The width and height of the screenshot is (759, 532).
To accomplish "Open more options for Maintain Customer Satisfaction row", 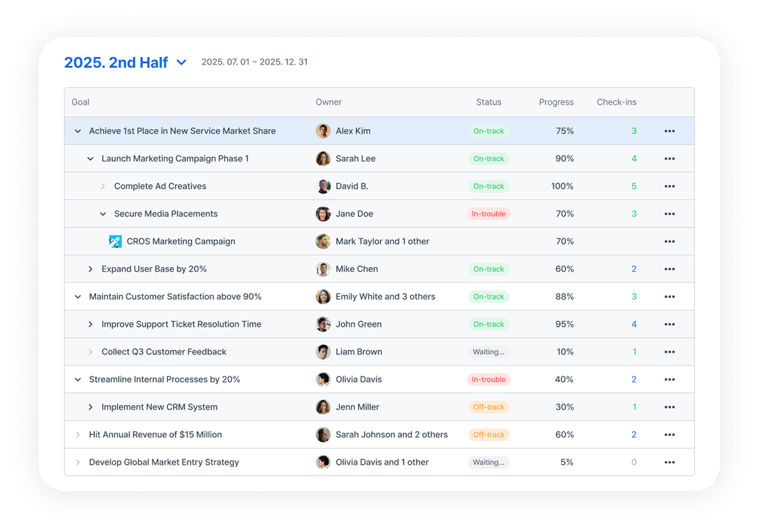I will pos(669,297).
